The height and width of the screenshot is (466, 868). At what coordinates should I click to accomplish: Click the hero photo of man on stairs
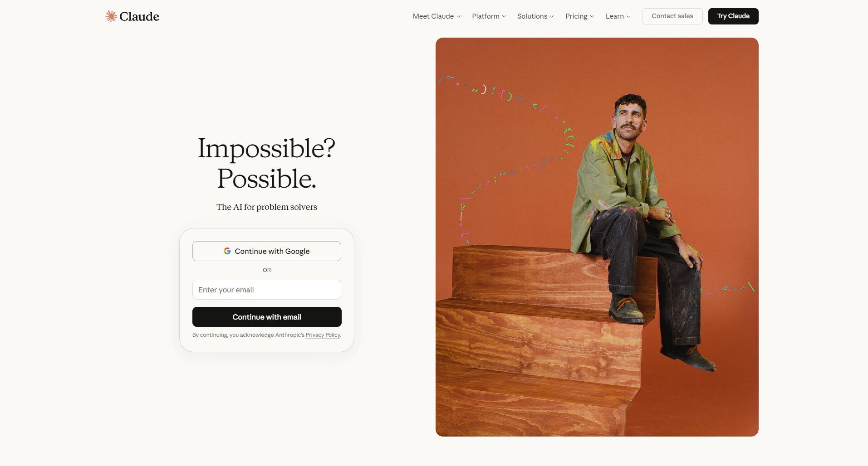[597, 237]
